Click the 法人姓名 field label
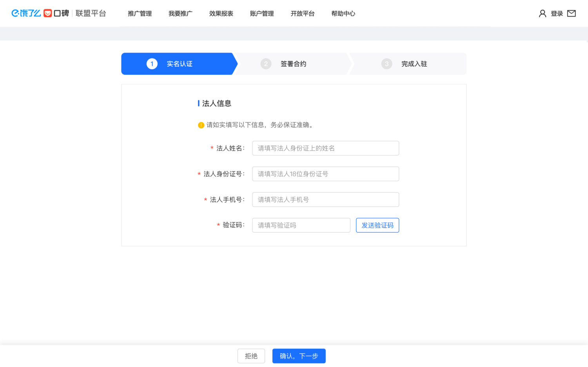Screen dimensions: 588x367 point(230,148)
